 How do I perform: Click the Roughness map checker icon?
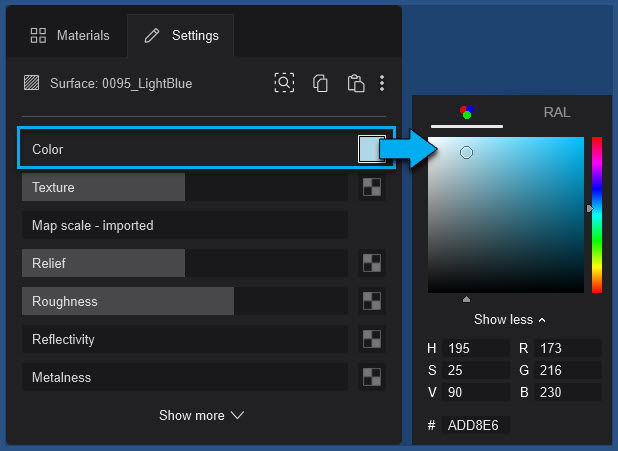(372, 301)
